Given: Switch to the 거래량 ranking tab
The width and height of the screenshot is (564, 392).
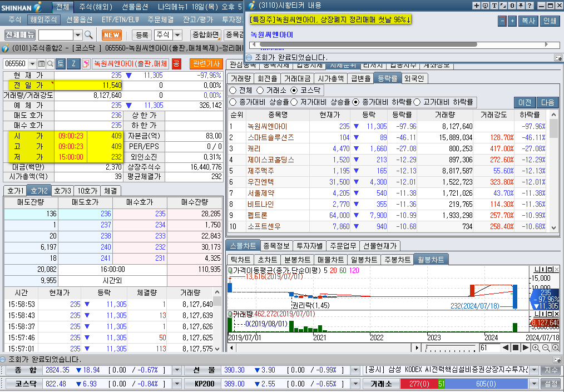Looking at the screenshot, I should pyautogui.click(x=240, y=78).
